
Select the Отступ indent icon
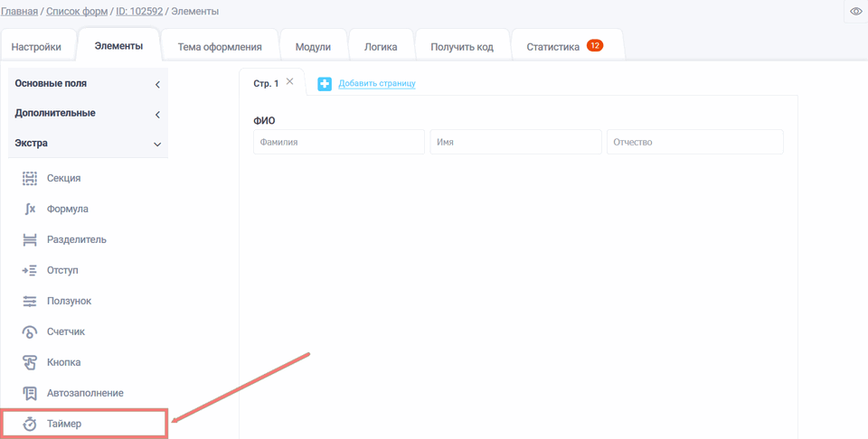[30, 271]
